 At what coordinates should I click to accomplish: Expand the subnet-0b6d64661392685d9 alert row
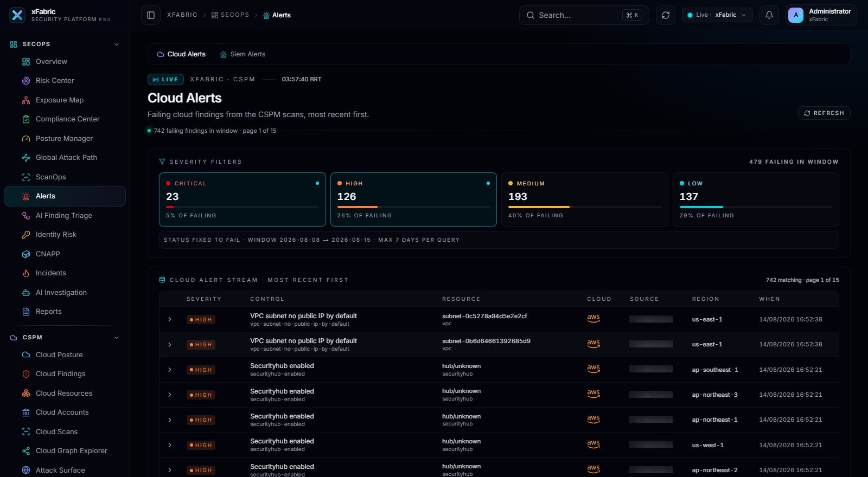click(x=170, y=345)
